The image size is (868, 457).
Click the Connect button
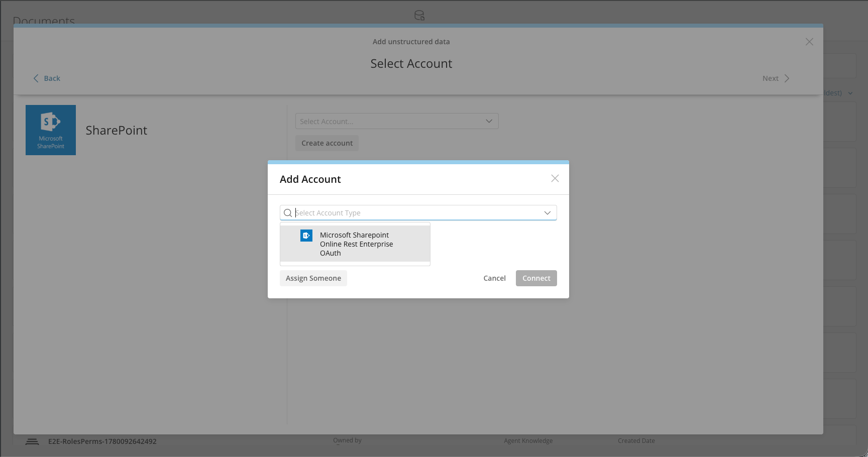click(x=536, y=278)
